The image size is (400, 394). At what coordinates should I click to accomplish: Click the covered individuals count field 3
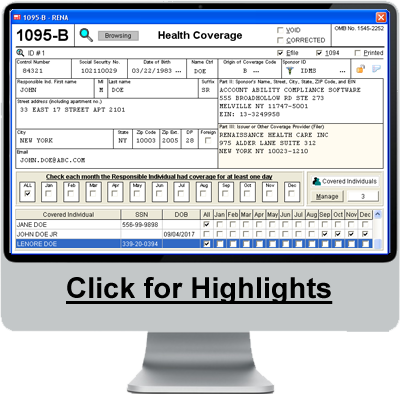(x=363, y=196)
